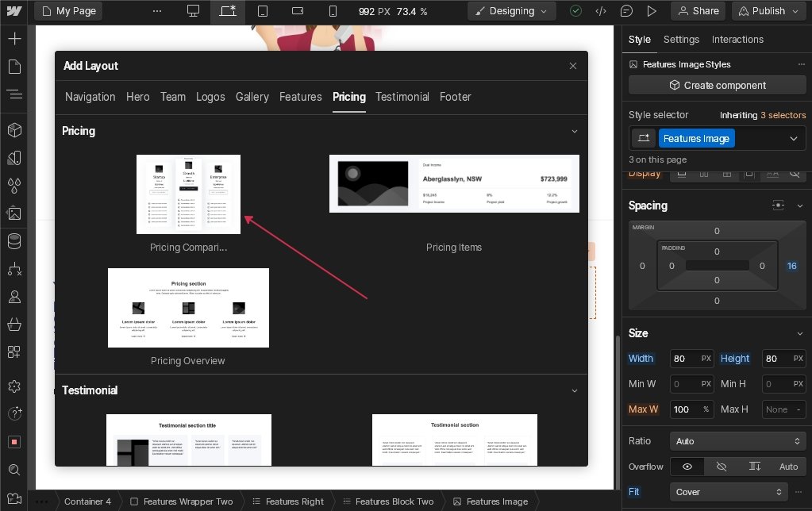
Task: Open the Ratio dropdown
Action: [738, 441]
